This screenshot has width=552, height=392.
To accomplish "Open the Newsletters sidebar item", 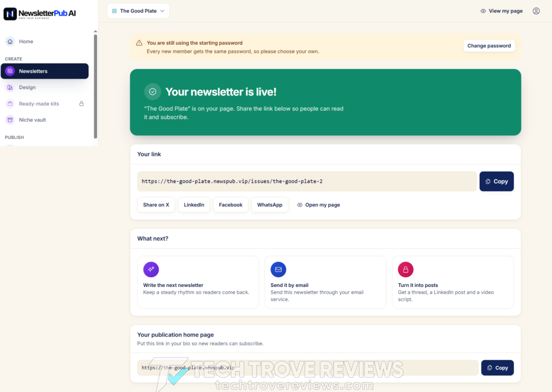I will (45, 71).
